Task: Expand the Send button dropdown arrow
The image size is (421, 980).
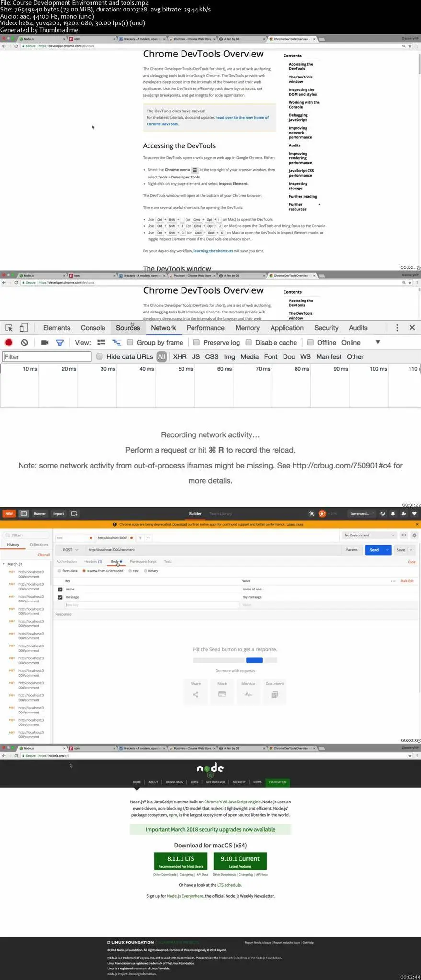Action: 387,550
